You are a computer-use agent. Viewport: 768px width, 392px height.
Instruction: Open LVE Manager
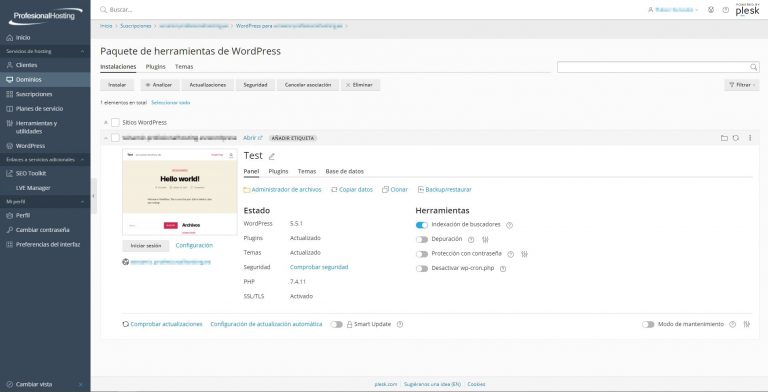[x=33, y=188]
